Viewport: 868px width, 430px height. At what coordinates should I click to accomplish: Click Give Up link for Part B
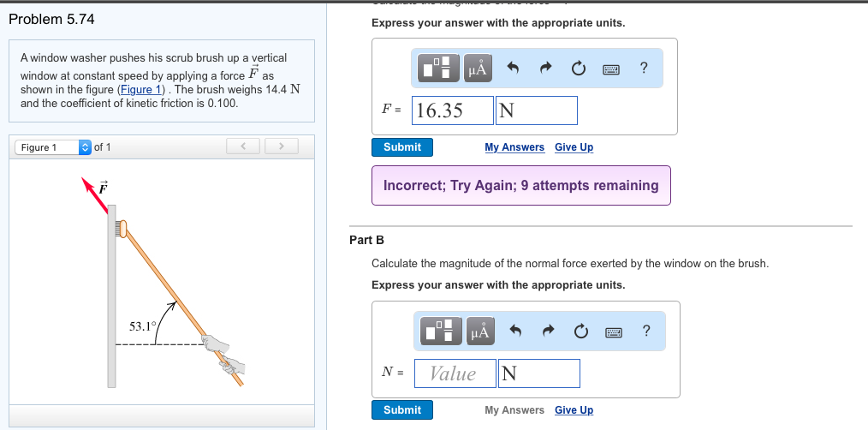pyautogui.click(x=574, y=410)
